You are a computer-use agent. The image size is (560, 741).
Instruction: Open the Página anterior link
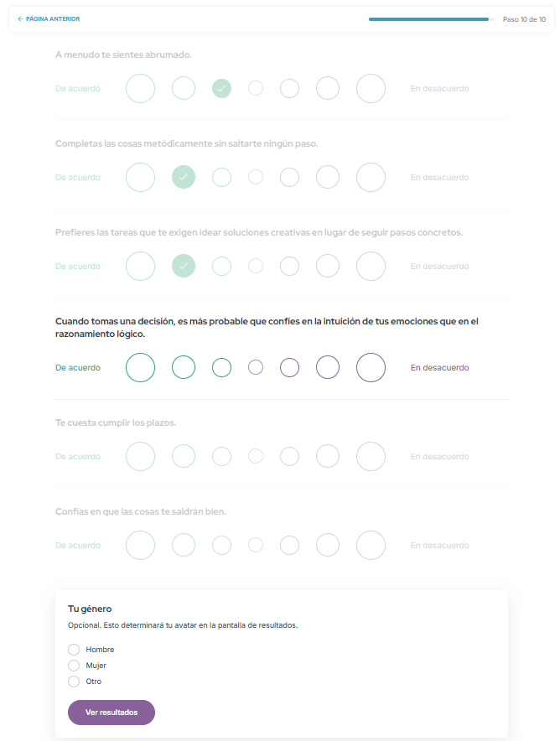(x=52, y=18)
